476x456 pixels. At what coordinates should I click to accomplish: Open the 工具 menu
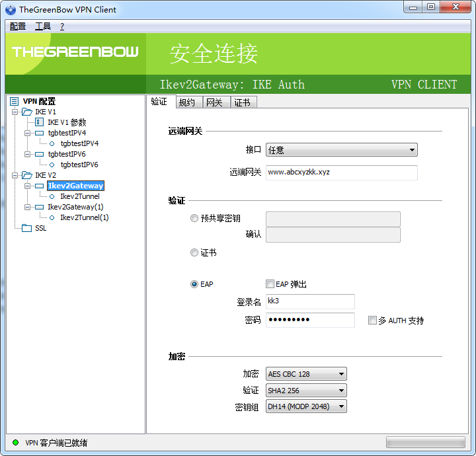42,26
